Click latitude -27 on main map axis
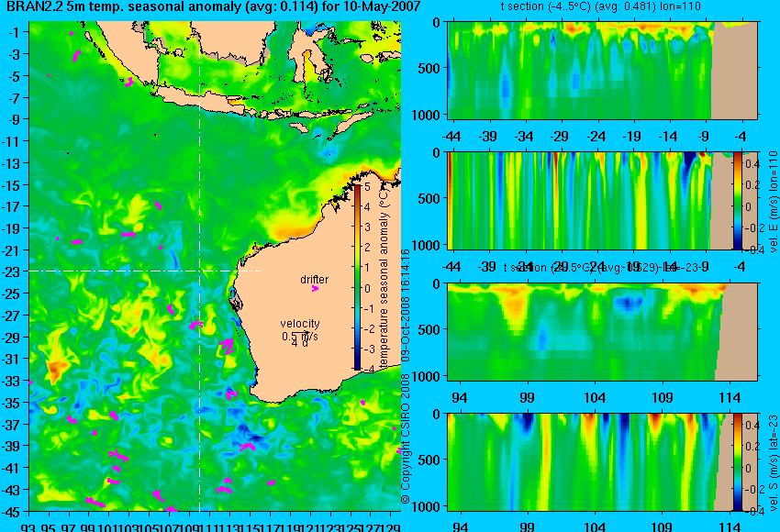Screen dimensions: 780x532 tap(12, 316)
